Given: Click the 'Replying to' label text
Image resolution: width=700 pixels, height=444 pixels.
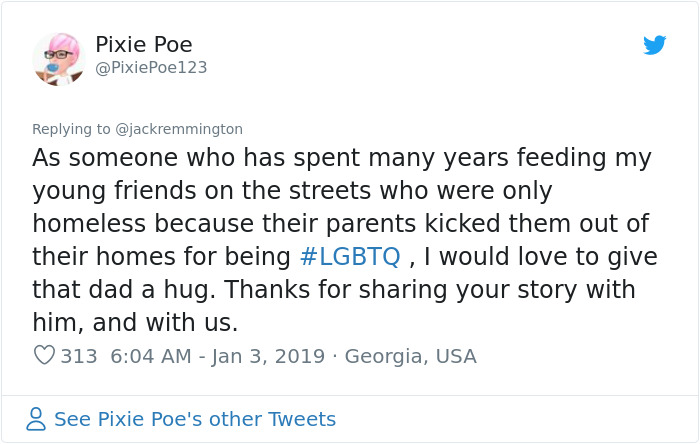Looking at the screenshot, I should click(x=72, y=129).
